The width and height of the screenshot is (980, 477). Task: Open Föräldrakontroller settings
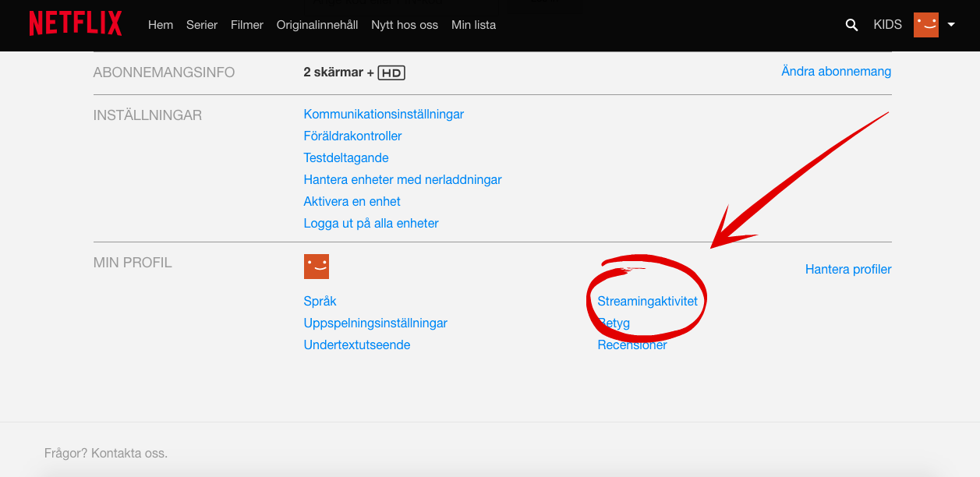point(353,136)
